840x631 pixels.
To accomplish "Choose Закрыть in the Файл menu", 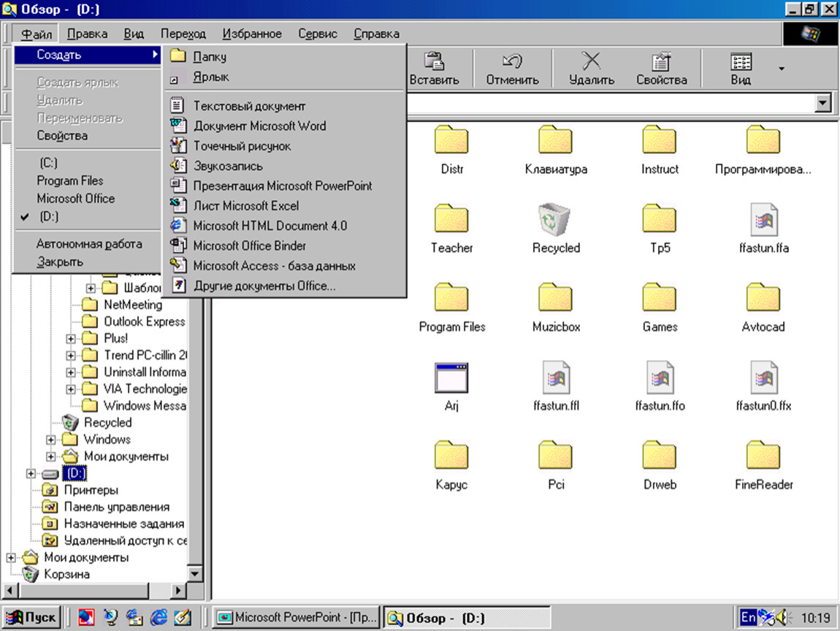I will coord(88,262).
